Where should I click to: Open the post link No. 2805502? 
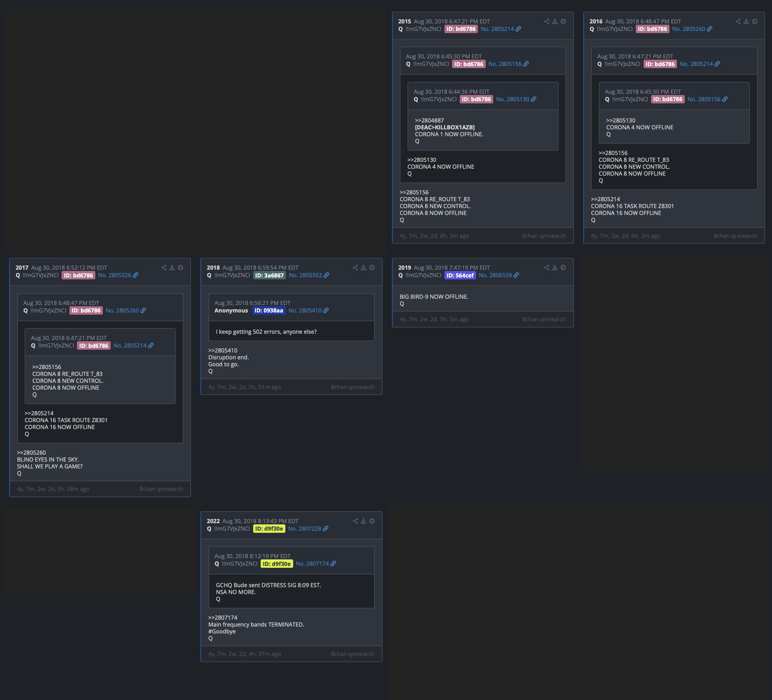click(x=305, y=275)
